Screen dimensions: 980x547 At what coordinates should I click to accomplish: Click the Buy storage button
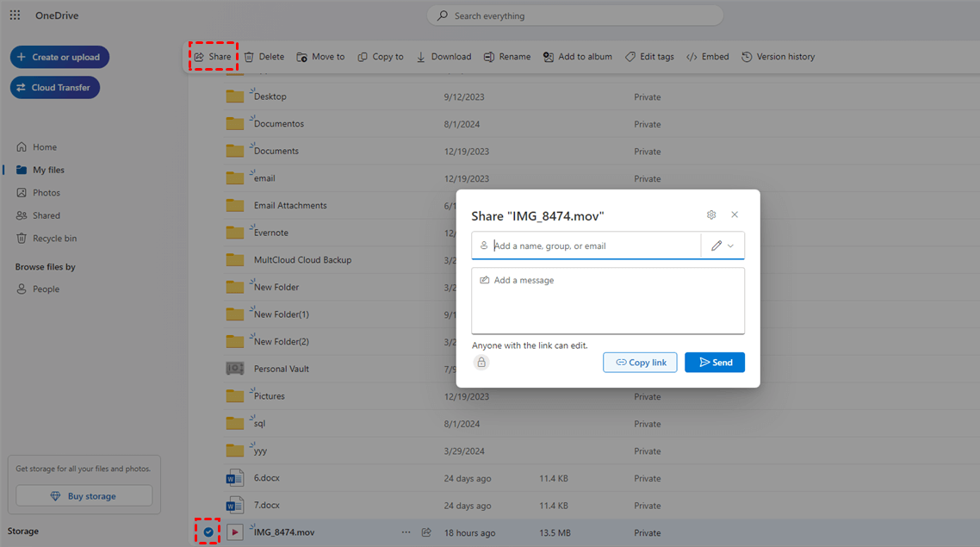(x=84, y=495)
